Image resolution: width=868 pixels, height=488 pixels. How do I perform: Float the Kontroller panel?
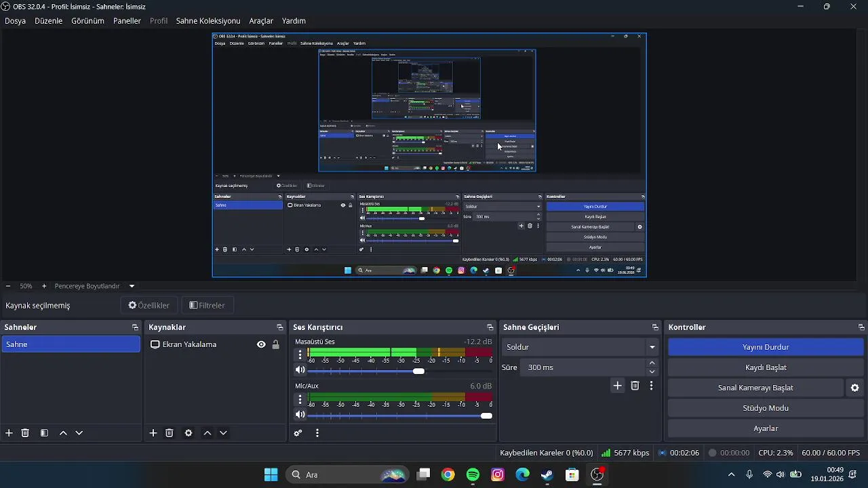click(x=861, y=327)
